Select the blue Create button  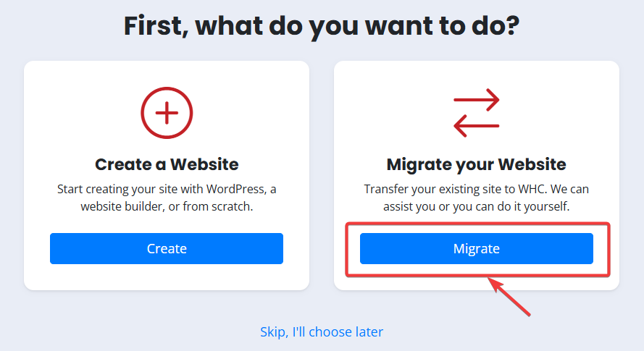point(167,248)
